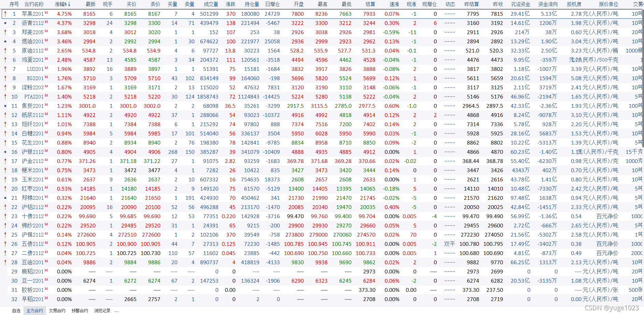Click the red up arrow beside 鸡蛋2201
The height and width of the screenshot is (315, 644).
click(x=5, y=60)
